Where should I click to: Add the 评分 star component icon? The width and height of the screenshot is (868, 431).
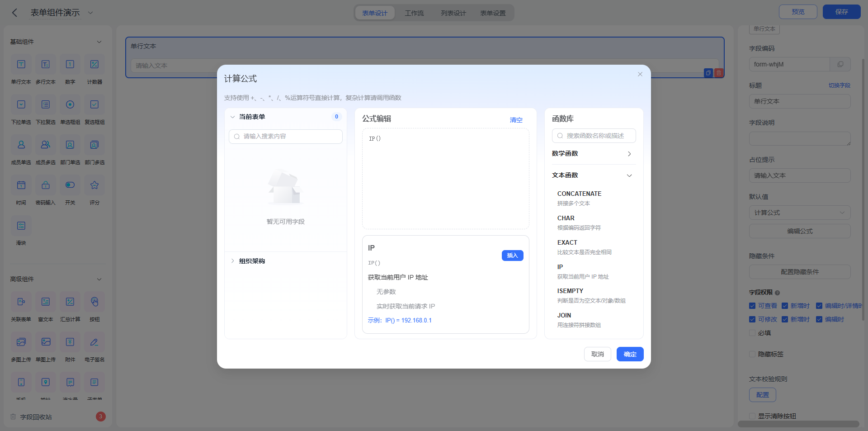94,185
